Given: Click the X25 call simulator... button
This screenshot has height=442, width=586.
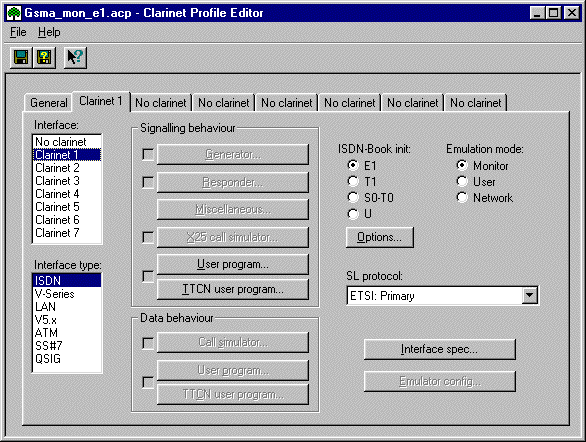Looking at the screenshot, I should [x=233, y=237].
